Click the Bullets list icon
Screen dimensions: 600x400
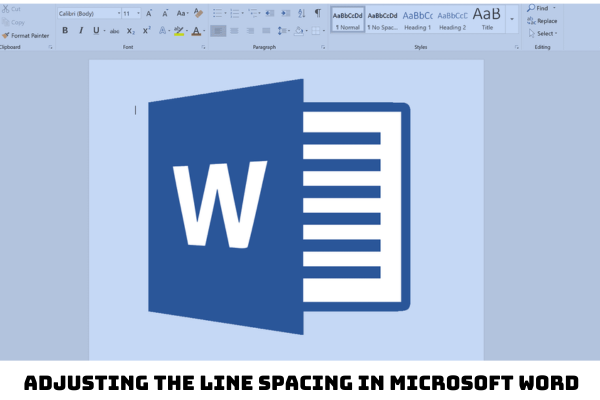pos(217,13)
